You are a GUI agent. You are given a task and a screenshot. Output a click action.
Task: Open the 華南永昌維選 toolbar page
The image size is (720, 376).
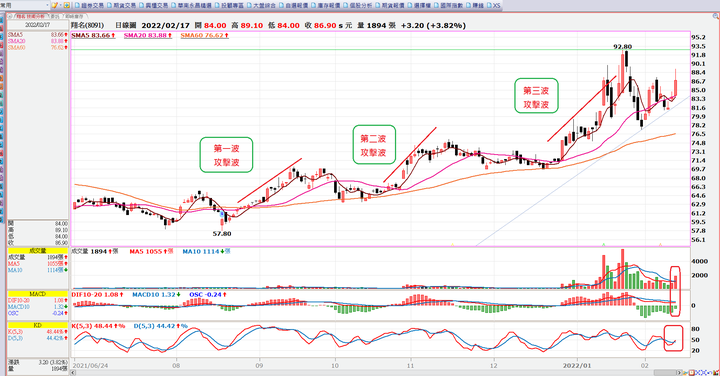tap(191, 6)
